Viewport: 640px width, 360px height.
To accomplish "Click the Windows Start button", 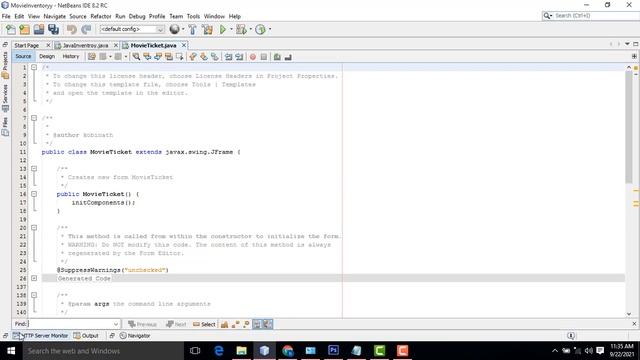I will point(11,351).
